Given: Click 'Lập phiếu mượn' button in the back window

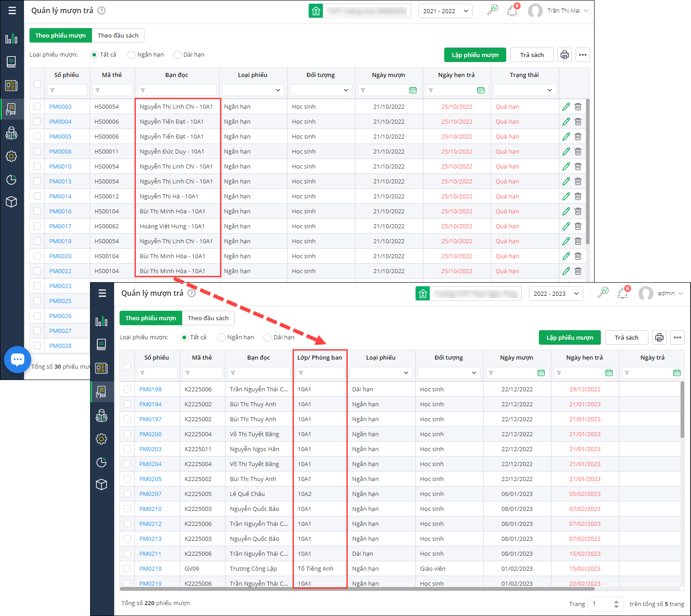Looking at the screenshot, I should 475,55.
